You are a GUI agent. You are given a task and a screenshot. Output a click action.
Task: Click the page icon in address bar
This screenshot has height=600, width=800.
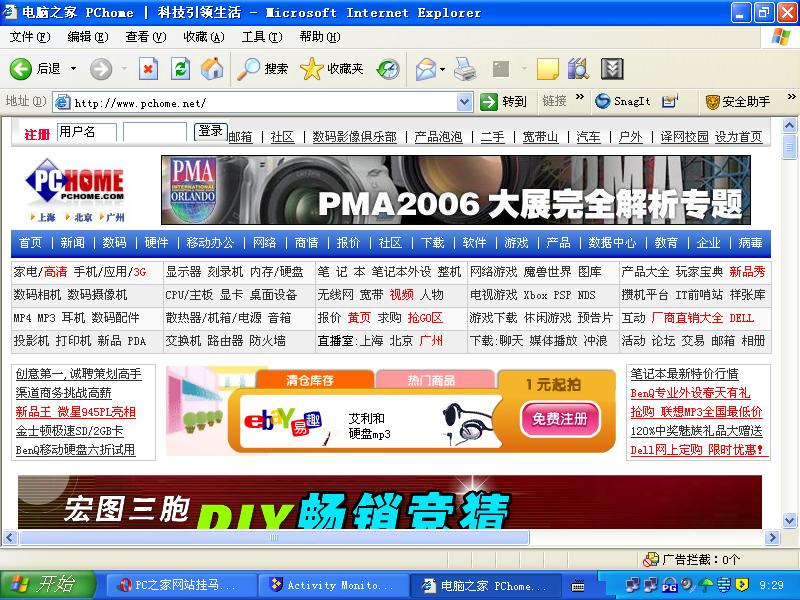pyautogui.click(x=62, y=103)
